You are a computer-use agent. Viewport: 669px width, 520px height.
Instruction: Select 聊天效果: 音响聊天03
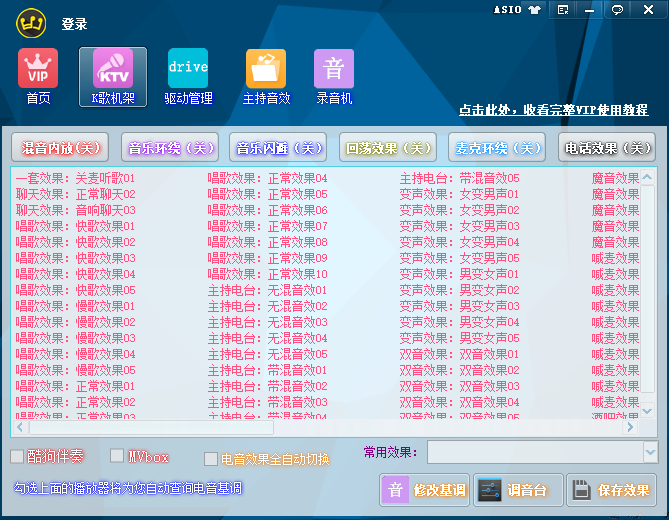point(75,210)
